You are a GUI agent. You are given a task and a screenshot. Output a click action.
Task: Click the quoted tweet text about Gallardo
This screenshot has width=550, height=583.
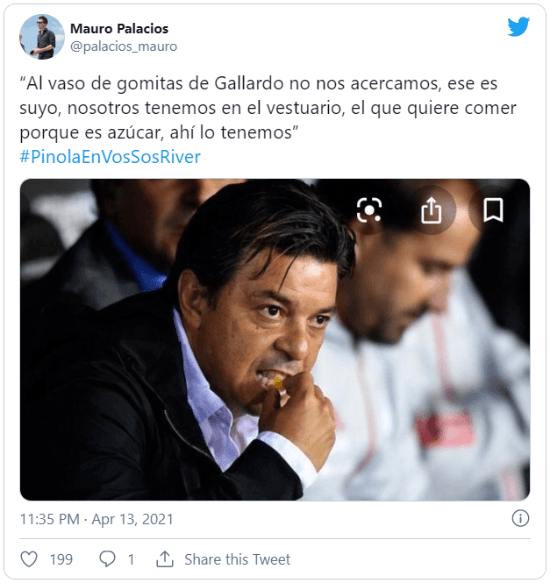(x=268, y=108)
